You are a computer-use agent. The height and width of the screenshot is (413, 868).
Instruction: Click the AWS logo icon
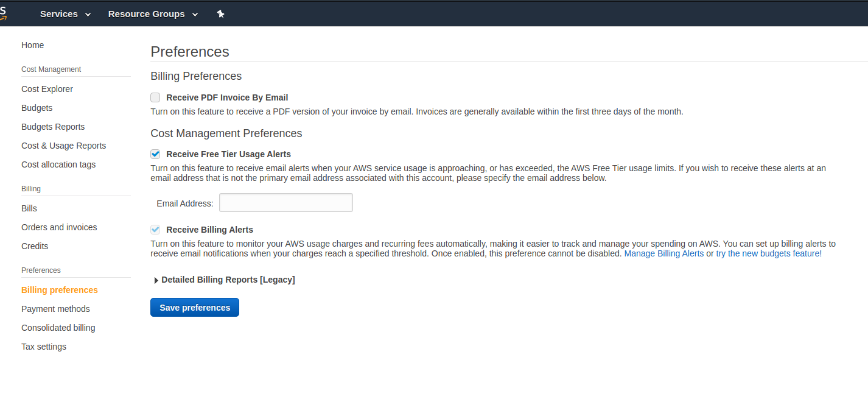click(x=3, y=12)
